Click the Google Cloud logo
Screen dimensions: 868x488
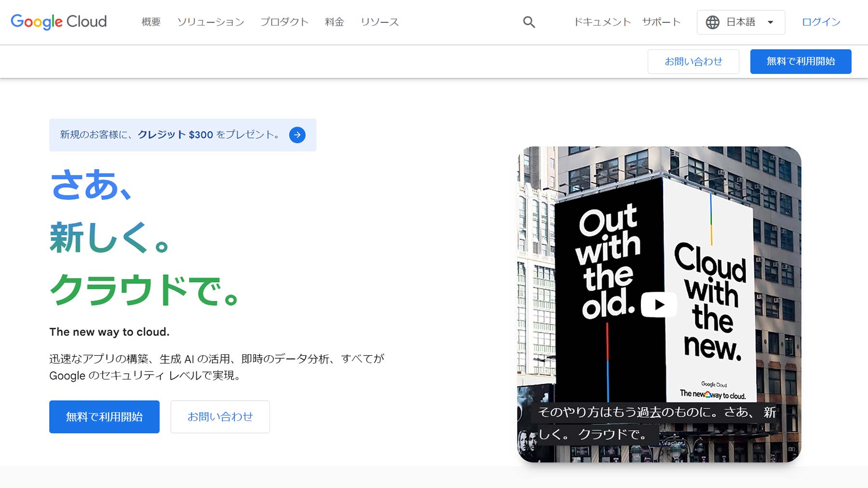click(x=59, y=22)
